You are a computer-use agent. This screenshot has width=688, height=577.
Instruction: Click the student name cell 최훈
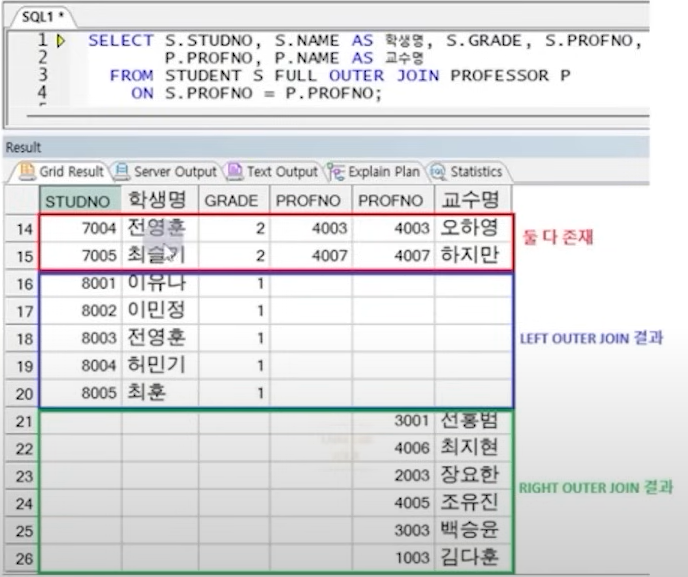(x=160, y=393)
